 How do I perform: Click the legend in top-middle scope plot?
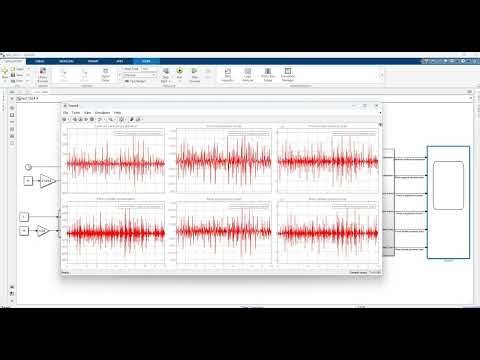(249, 133)
